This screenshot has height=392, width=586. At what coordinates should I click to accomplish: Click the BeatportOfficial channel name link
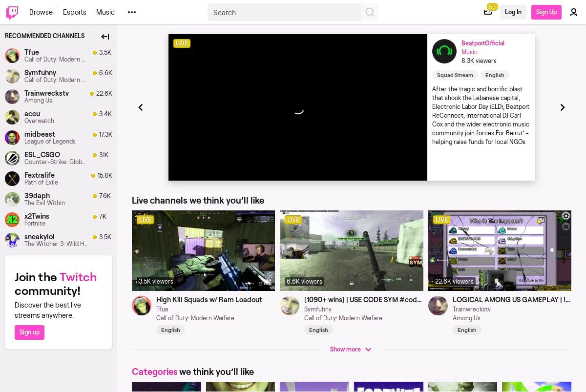click(483, 43)
